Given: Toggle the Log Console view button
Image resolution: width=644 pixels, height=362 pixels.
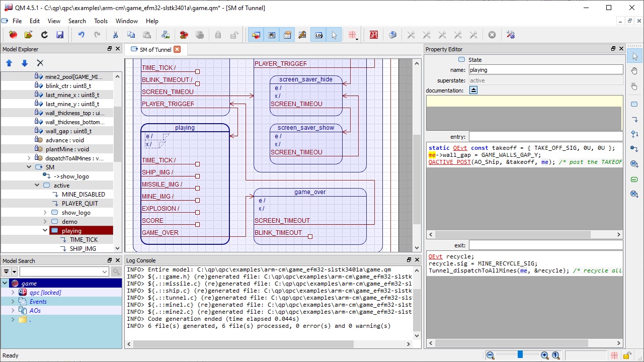Looking at the screenshot, I should [x=318, y=35].
